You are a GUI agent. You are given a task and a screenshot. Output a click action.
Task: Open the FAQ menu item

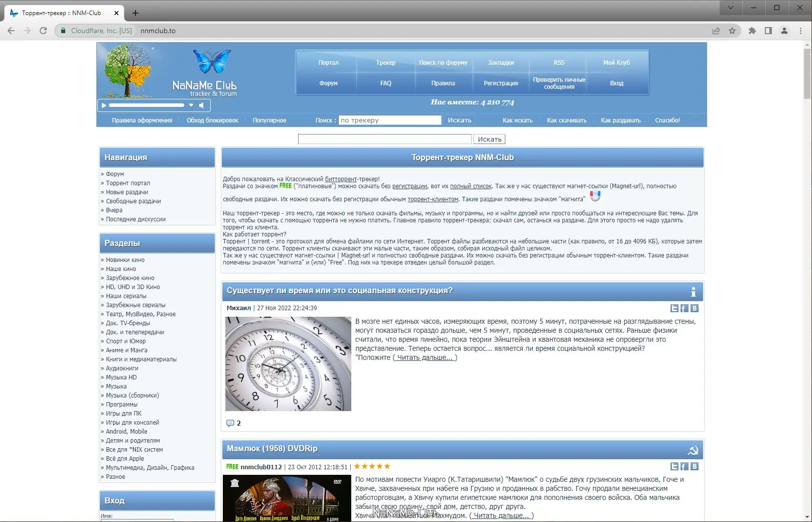386,83
